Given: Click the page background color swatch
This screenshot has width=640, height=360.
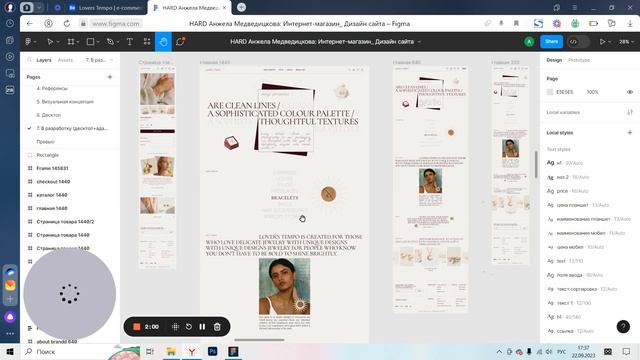Looking at the screenshot, I should [x=550, y=92].
